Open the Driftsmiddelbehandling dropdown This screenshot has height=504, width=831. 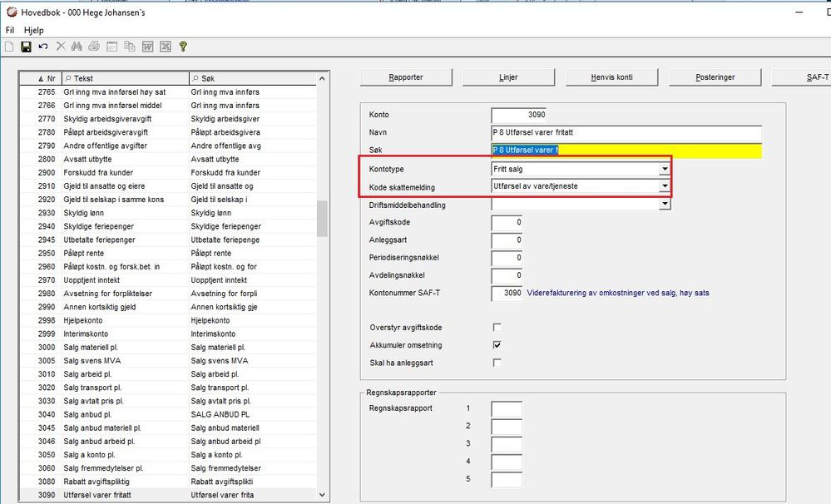(664, 204)
